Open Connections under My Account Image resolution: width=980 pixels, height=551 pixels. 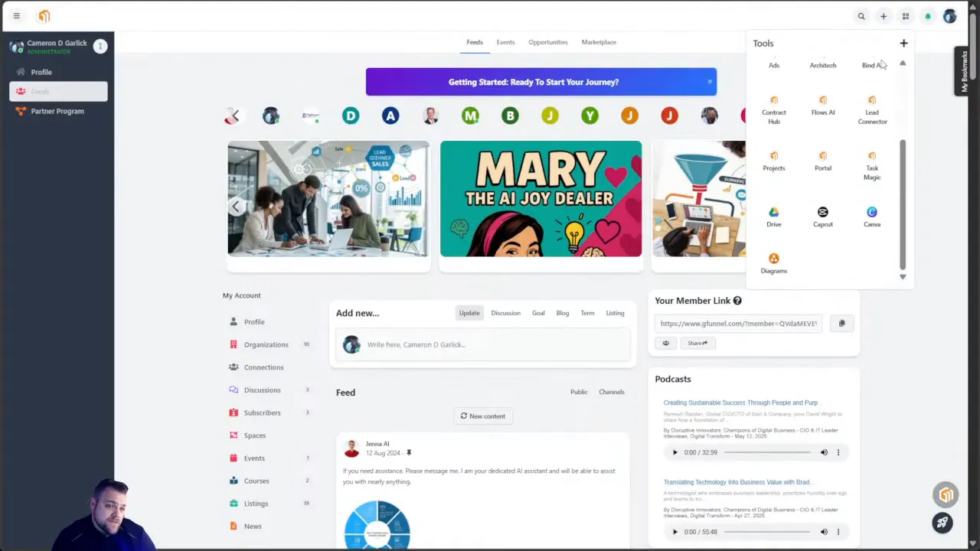[263, 367]
